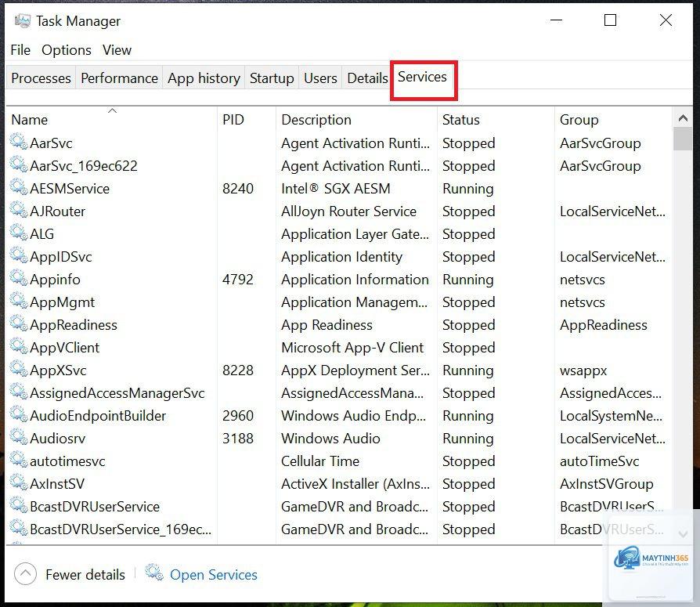Click the AudioEndpointBuilder gear icon
This screenshot has height=607, width=700.
pos(19,415)
